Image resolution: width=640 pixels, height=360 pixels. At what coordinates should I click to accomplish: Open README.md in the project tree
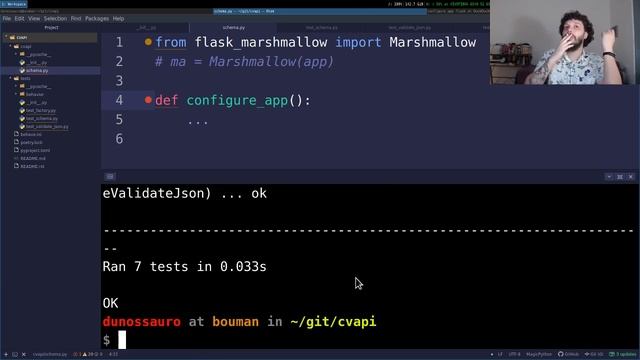[33, 158]
